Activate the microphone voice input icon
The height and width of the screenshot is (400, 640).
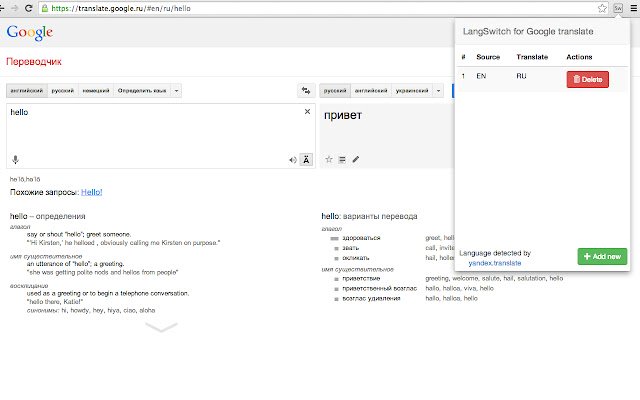(x=16, y=160)
